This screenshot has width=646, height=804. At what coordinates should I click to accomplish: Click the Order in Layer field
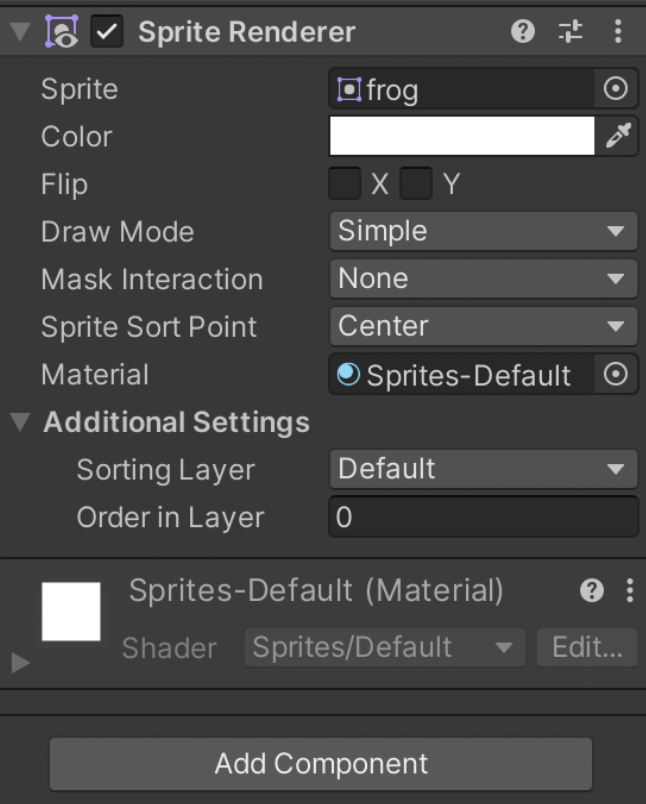(x=483, y=518)
